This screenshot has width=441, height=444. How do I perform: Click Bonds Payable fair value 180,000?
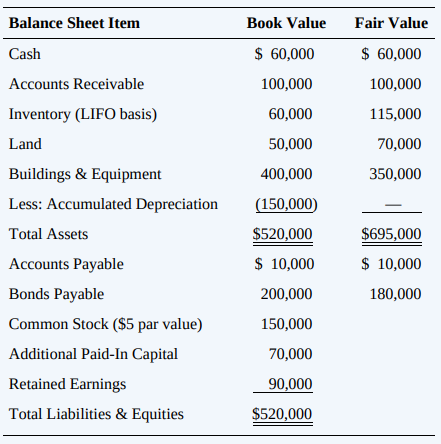395,294
